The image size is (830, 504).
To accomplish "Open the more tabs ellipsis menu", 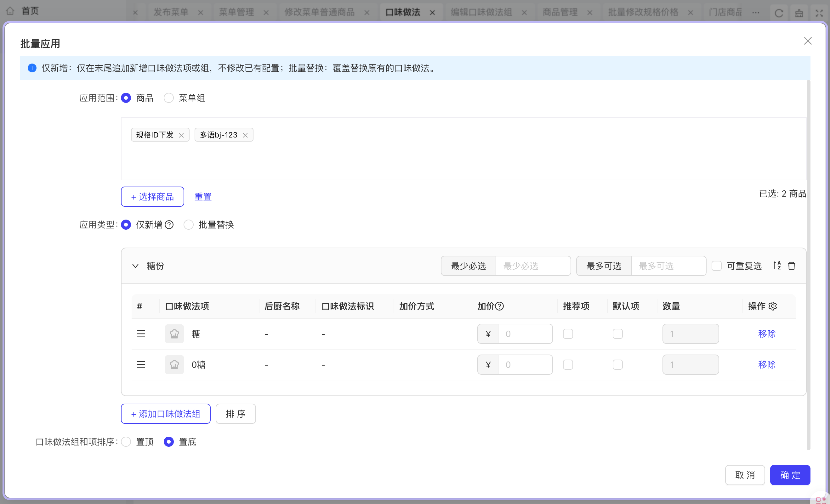I will coord(756,13).
